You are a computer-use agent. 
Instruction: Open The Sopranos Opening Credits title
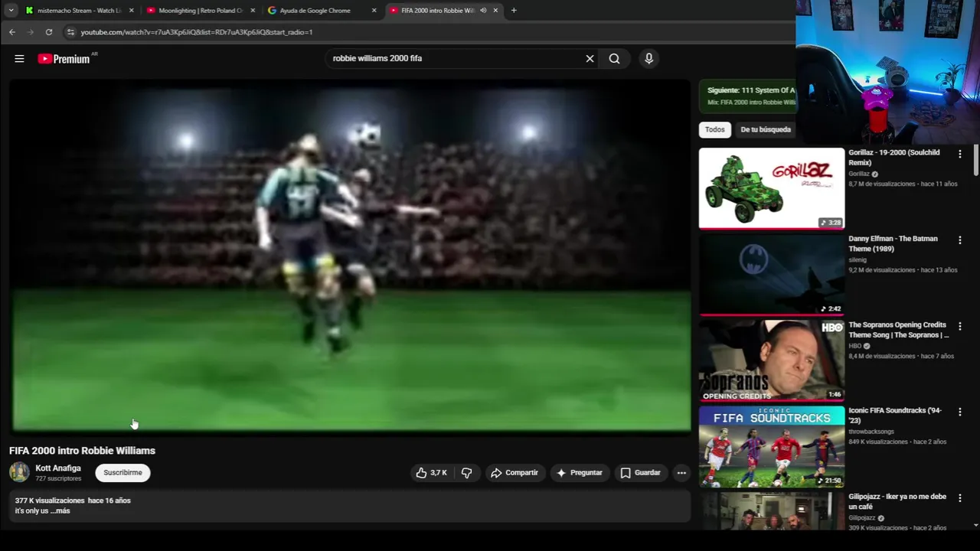[x=898, y=330]
